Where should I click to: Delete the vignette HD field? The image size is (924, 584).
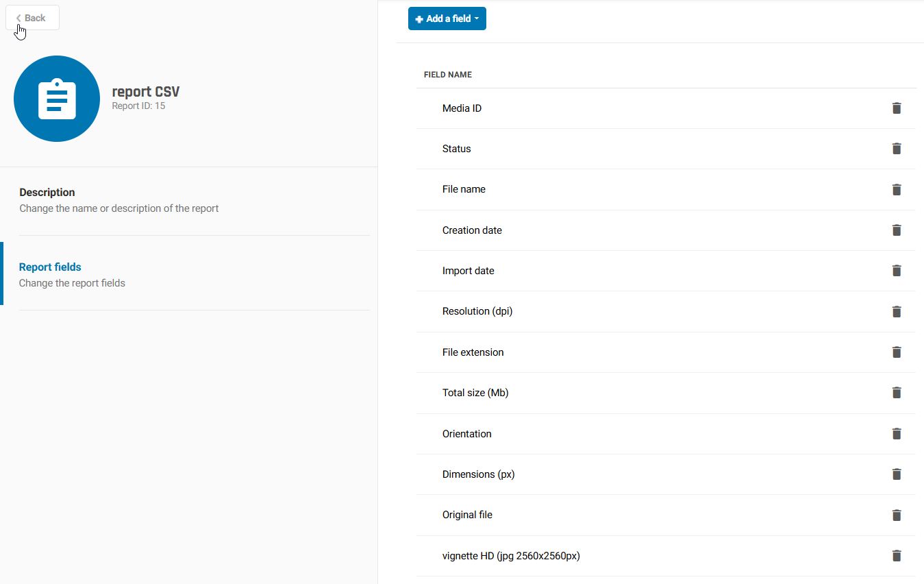(897, 556)
